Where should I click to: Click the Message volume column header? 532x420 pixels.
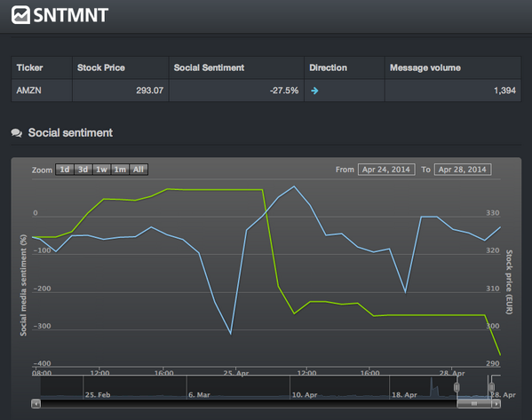coord(453,67)
